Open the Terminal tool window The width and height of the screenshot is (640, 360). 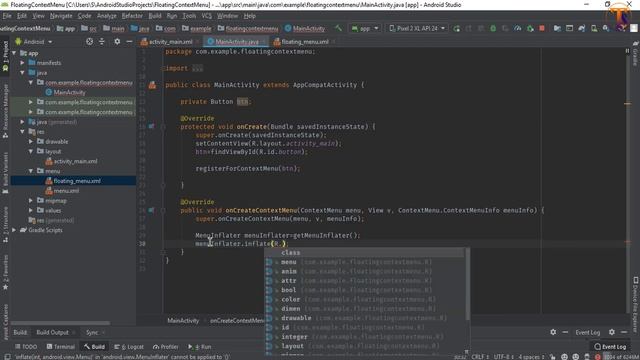point(60,347)
